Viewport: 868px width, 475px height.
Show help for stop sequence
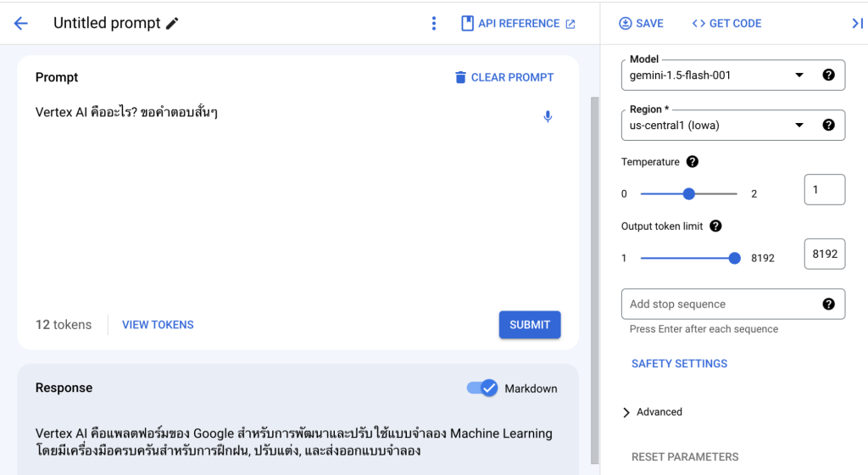coord(828,304)
